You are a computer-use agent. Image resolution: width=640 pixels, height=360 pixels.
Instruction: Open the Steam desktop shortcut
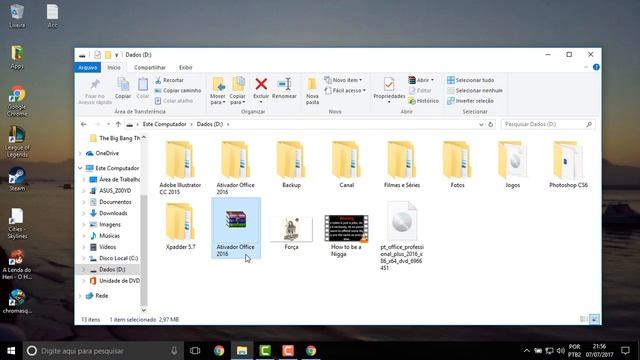(x=17, y=179)
